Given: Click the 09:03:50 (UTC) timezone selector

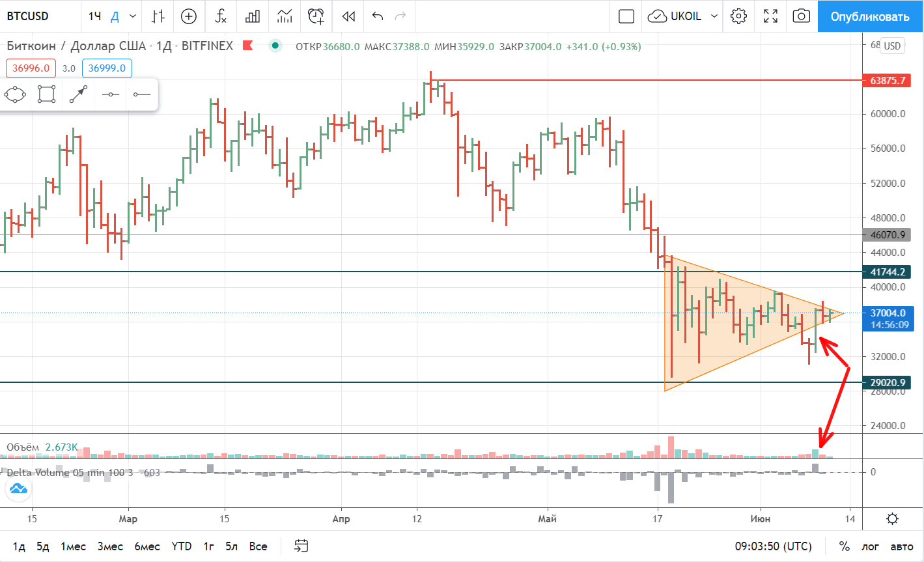Looking at the screenshot, I should click(773, 546).
